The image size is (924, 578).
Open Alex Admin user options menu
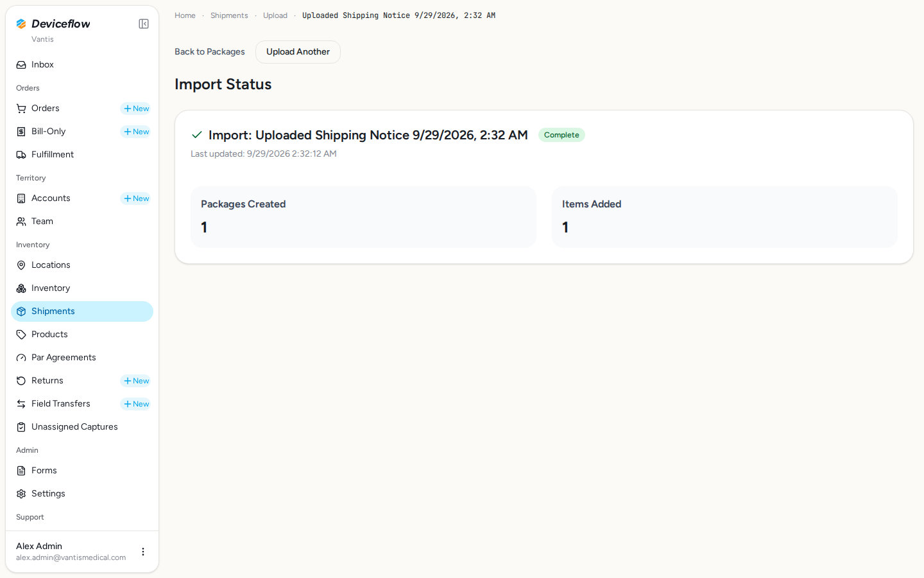[143, 552]
